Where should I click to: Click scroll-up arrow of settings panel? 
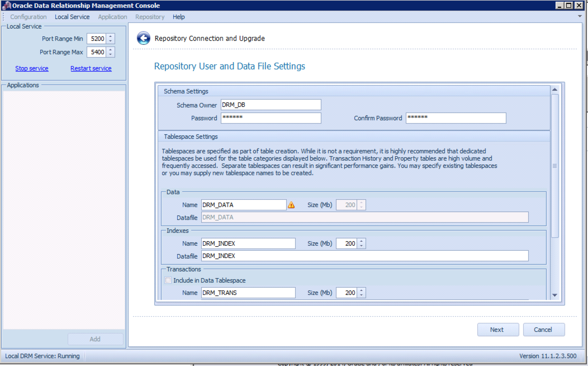pos(555,90)
